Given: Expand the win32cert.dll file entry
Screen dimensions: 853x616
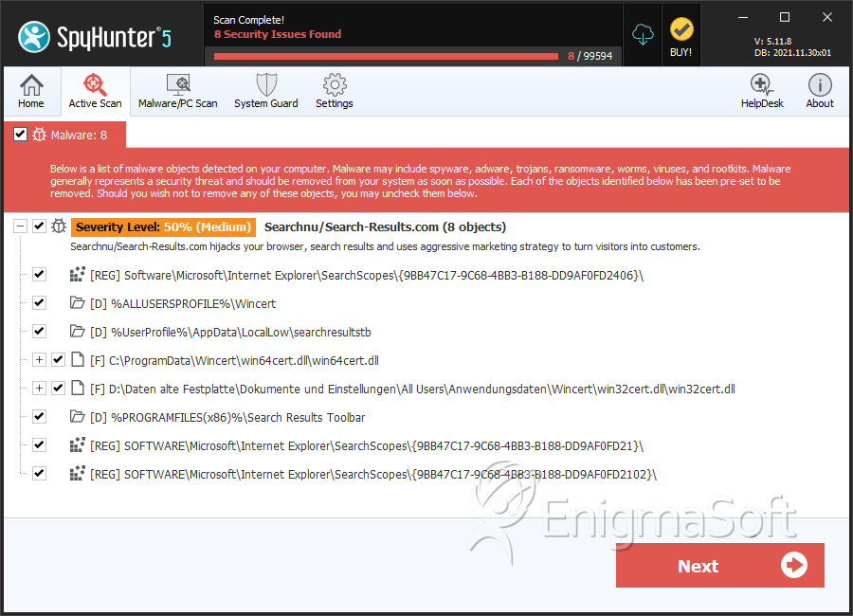Looking at the screenshot, I should (39, 389).
